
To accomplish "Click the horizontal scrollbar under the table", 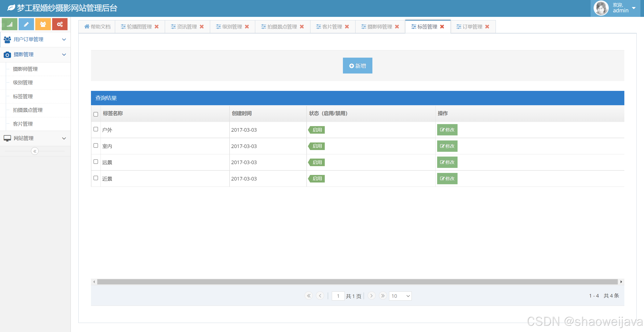I will (x=357, y=282).
